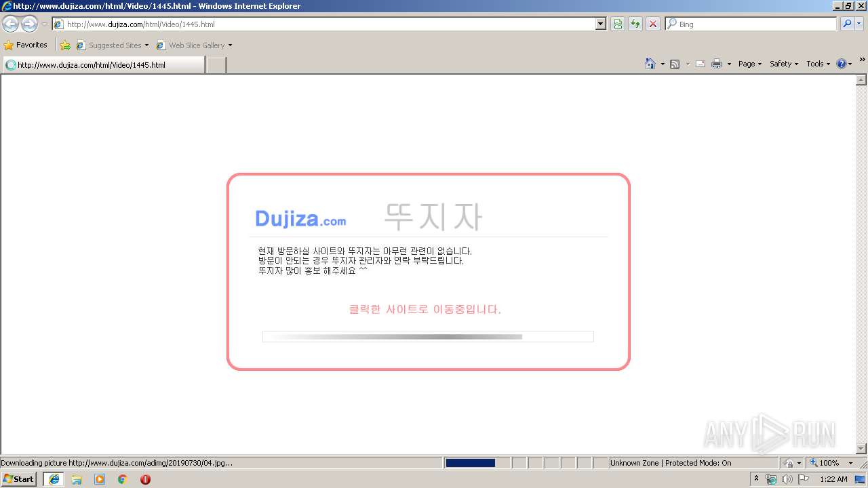
Task: Stop loading with the red X icon
Action: click(652, 24)
